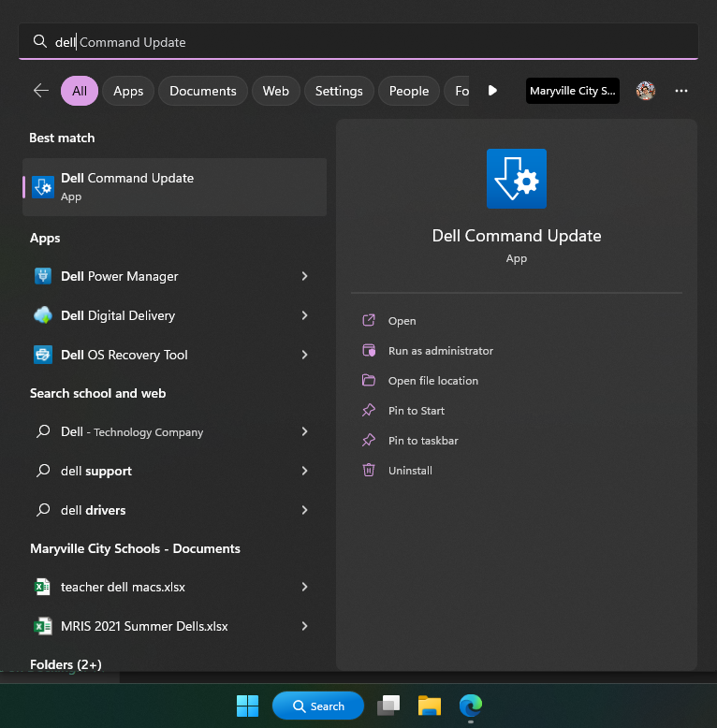Select Open file location
Viewport: 717px width, 728px height.
pyautogui.click(x=433, y=381)
